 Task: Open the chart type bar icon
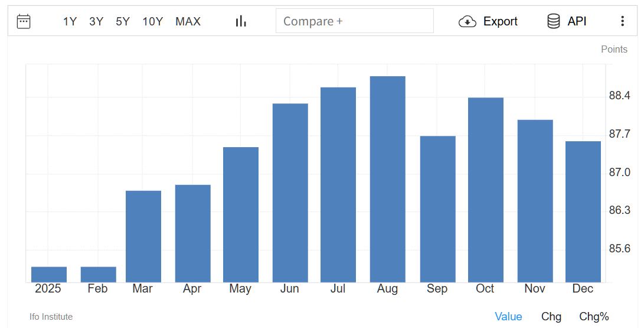(241, 21)
